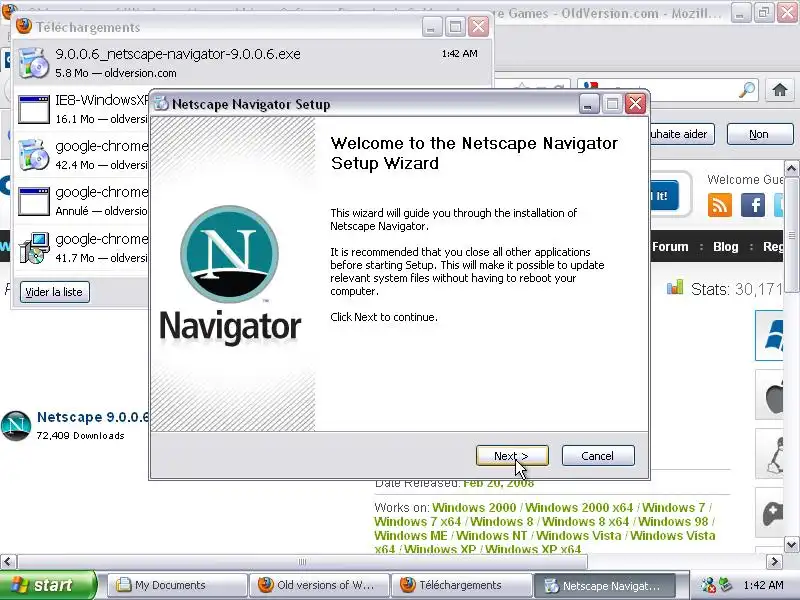Image resolution: width=800 pixels, height=600 pixels.
Task: Close the Téléchargements window
Action: (479, 27)
